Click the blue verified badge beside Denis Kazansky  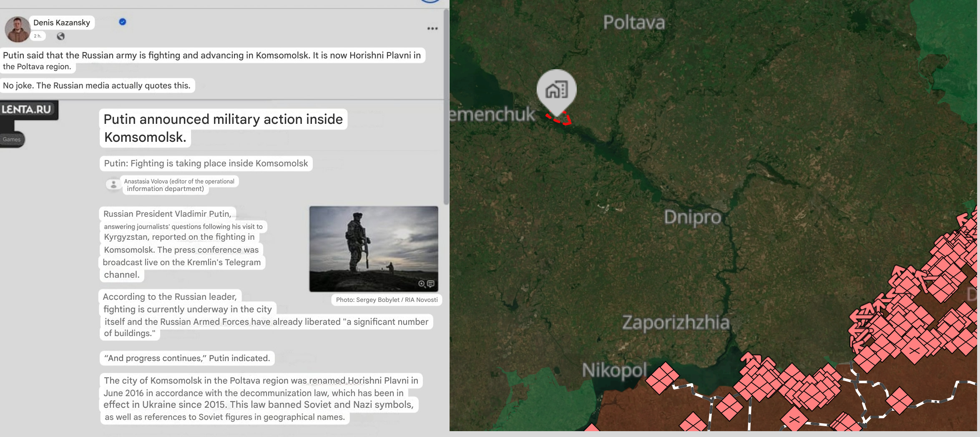(x=123, y=22)
